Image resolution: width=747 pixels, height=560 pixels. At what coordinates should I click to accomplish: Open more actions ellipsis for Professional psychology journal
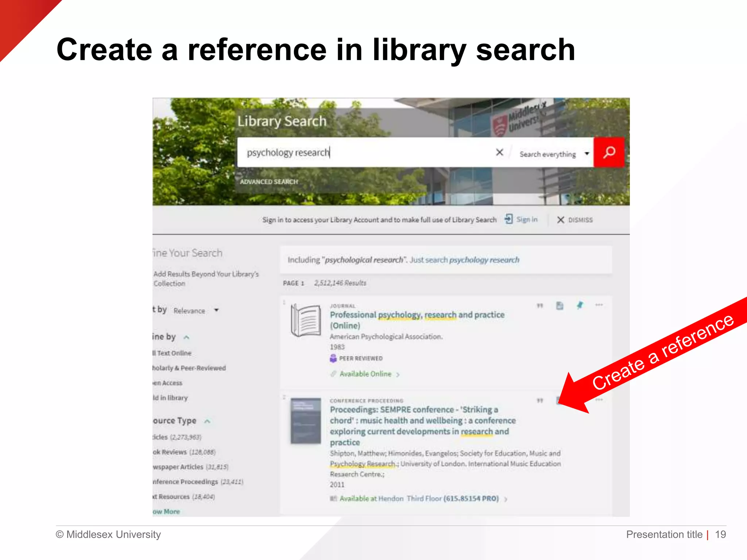tap(599, 305)
